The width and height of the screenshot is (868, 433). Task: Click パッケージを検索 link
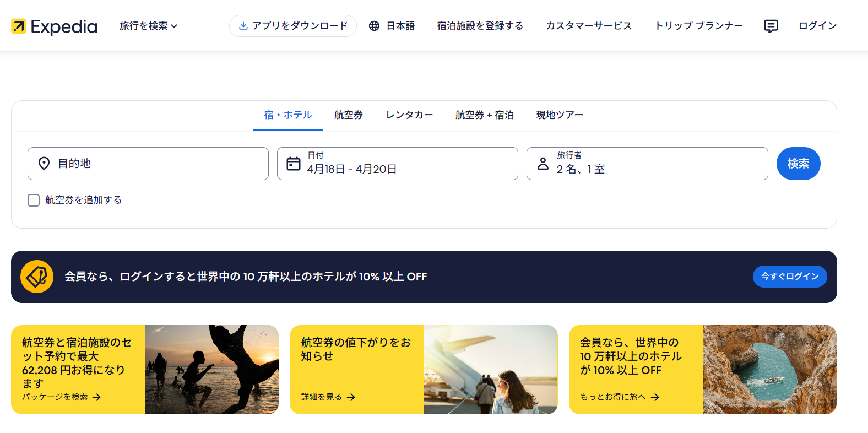(x=55, y=397)
